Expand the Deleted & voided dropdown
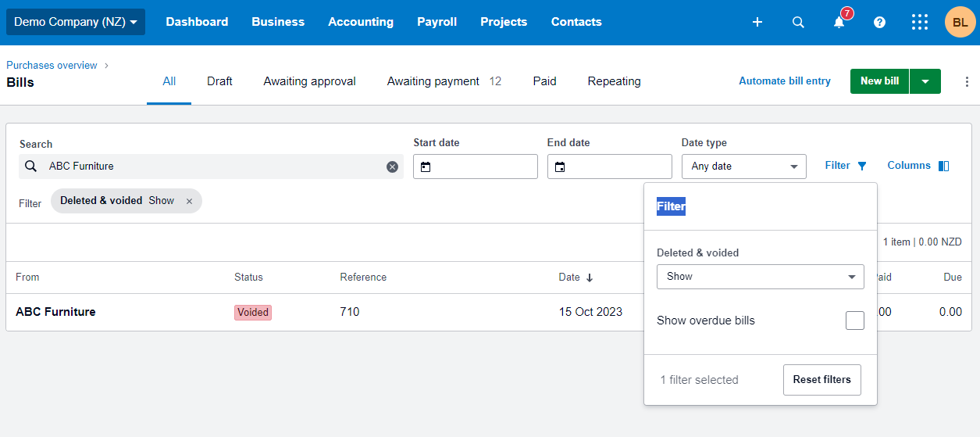Image resolution: width=980 pixels, height=437 pixels. tap(760, 277)
